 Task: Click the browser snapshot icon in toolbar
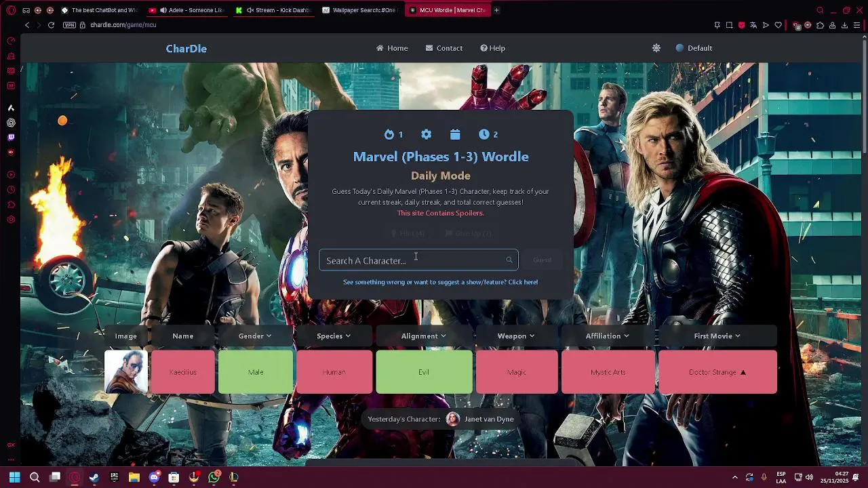point(729,25)
